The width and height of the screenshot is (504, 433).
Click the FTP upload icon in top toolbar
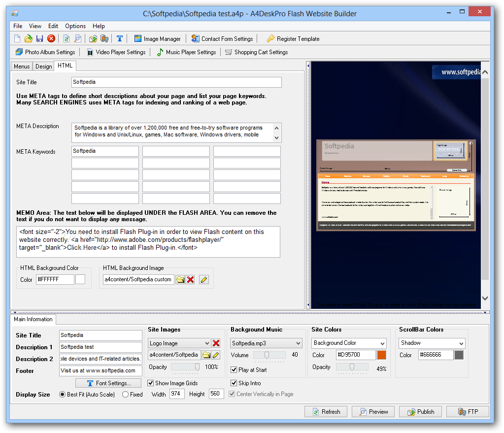coord(104,39)
